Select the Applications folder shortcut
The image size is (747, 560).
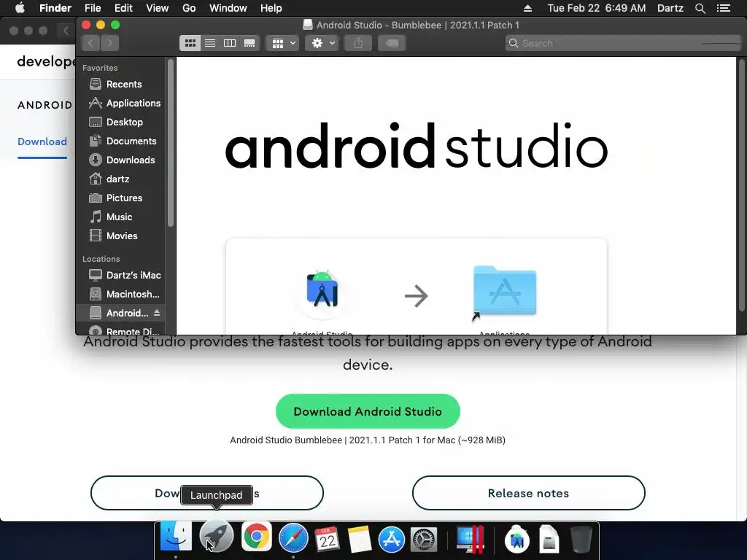505,290
